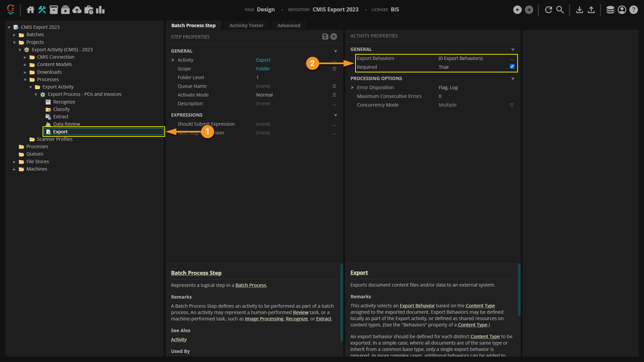Follow the Batch Process link in description
This screenshot has height=362, width=644.
251,285
